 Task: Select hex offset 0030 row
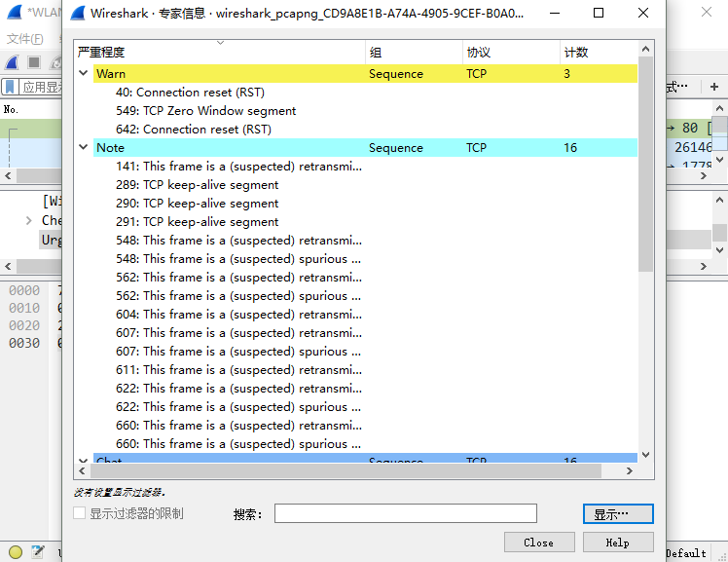point(24,343)
